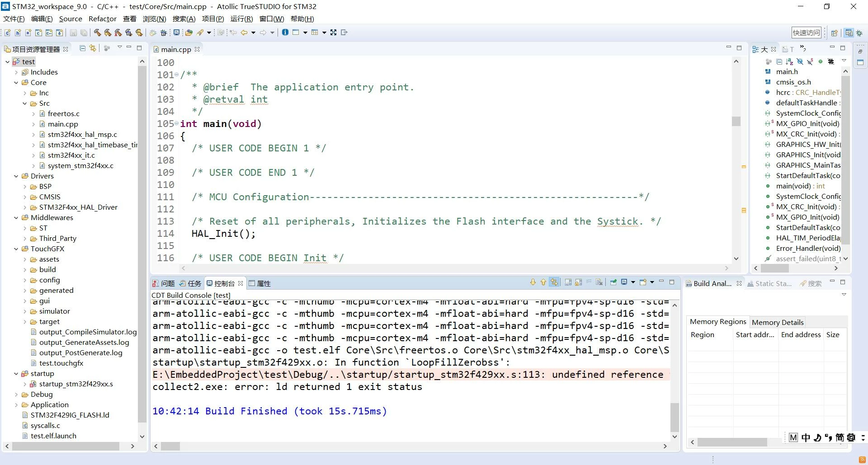Open the 运行(R) menu
The image size is (868, 465).
click(241, 19)
